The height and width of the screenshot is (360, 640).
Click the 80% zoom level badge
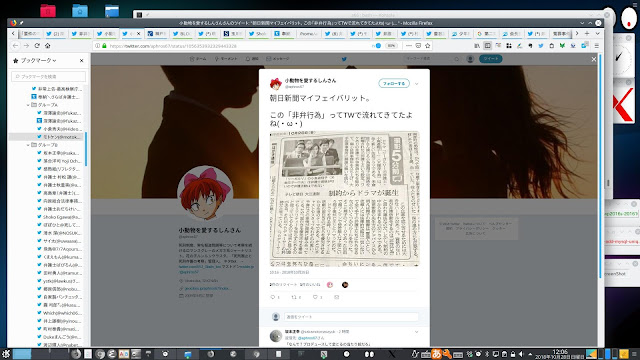tap(391, 46)
